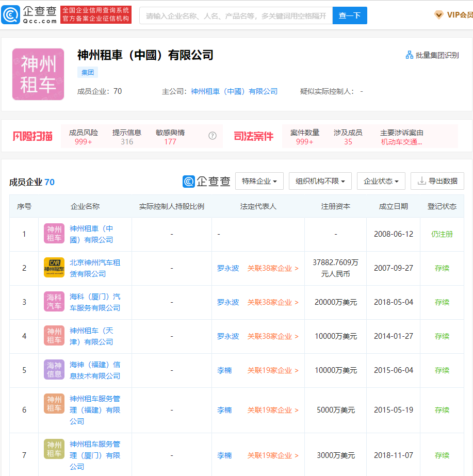Screen dimensions: 473x476
Task: Open 神州租車（中國）有限公司 in table row 1
Action: pyautogui.click(x=91, y=234)
